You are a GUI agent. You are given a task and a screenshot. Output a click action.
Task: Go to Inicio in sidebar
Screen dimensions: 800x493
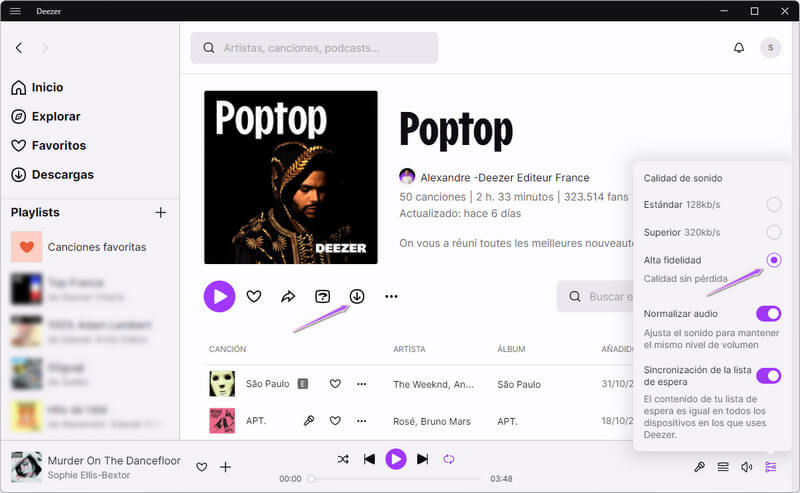(37, 87)
